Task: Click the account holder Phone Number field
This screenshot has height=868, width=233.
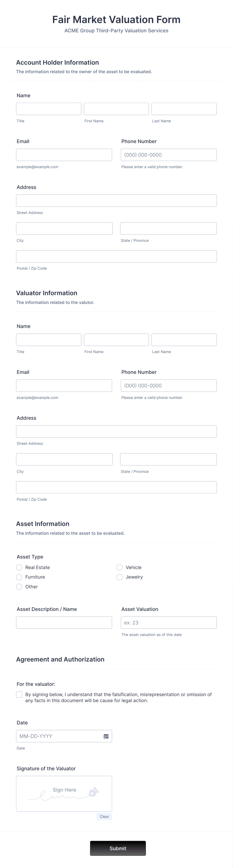Action: 168,155
